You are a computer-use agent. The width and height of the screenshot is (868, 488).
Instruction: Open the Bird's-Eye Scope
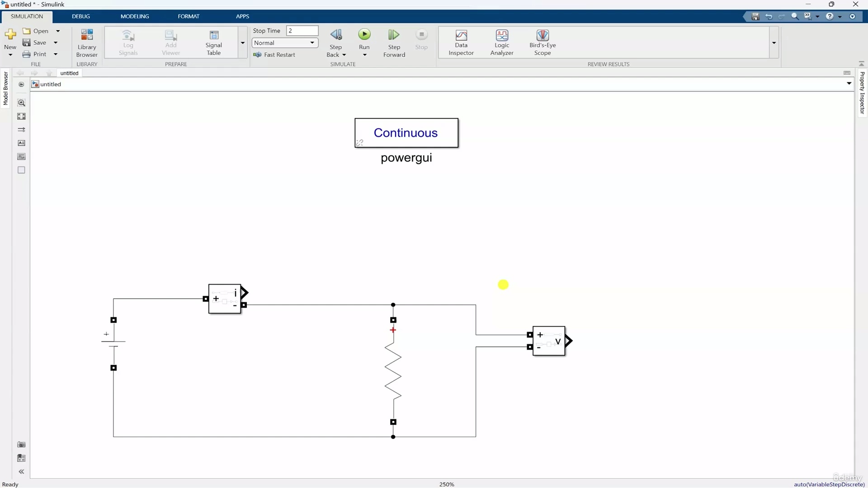542,42
